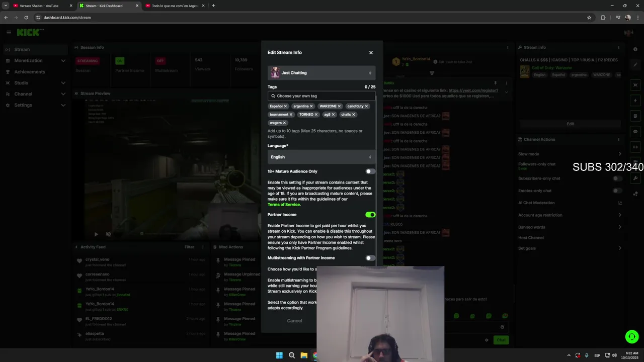Open a new browser tab
The width and height of the screenshot is (644, 362).
pyautogui.click(x=213, y=6)
